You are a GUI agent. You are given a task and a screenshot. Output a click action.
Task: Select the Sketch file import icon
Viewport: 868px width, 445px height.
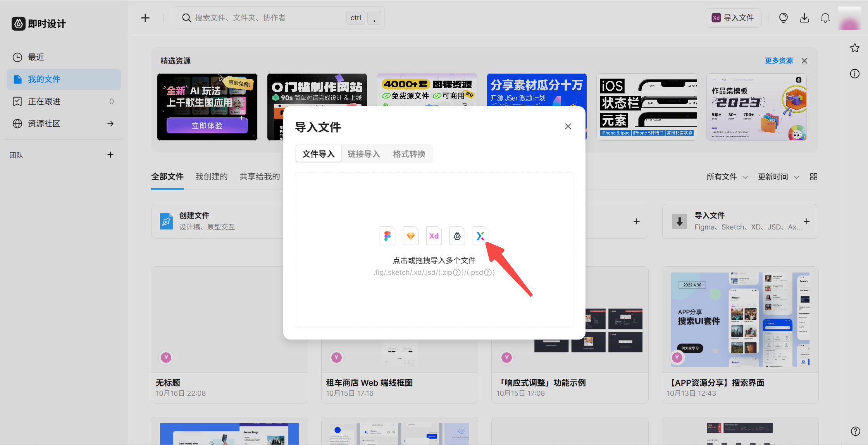click(410, 236)
